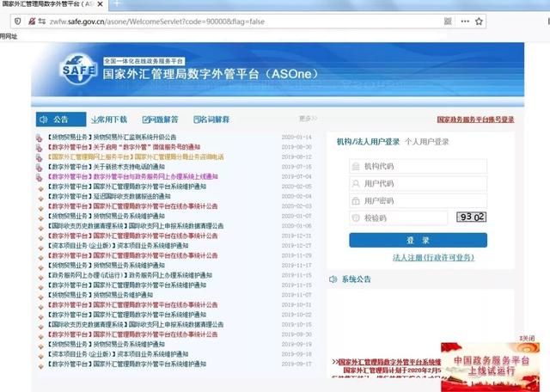Click the tracking protection shield icon
This screenshot has height=392, width=550.
click(18, 21)
